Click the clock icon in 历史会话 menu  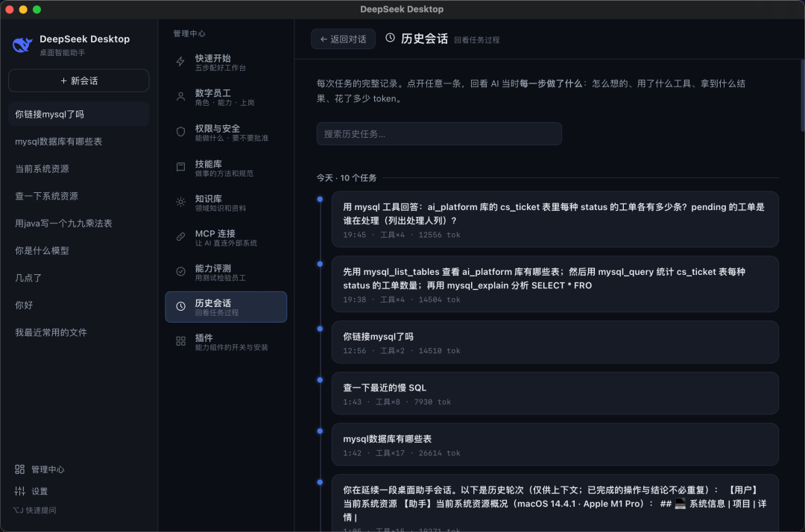[180, 307]
